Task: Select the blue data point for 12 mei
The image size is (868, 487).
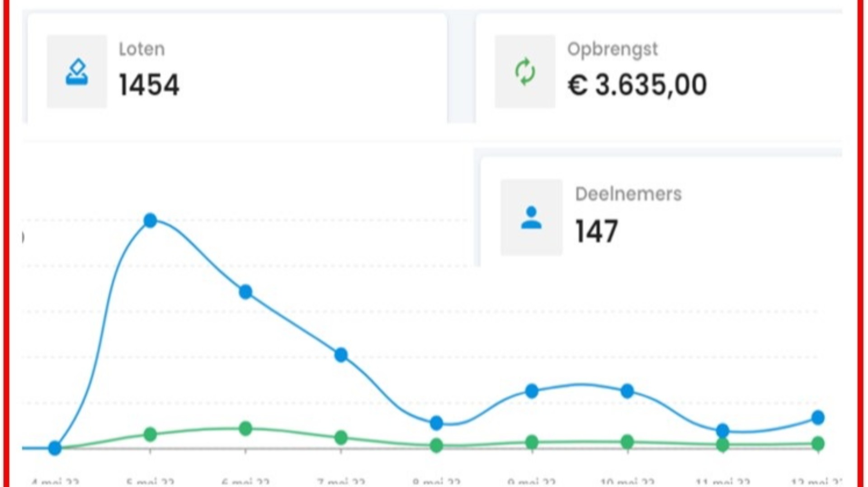Action: point(818,418)
